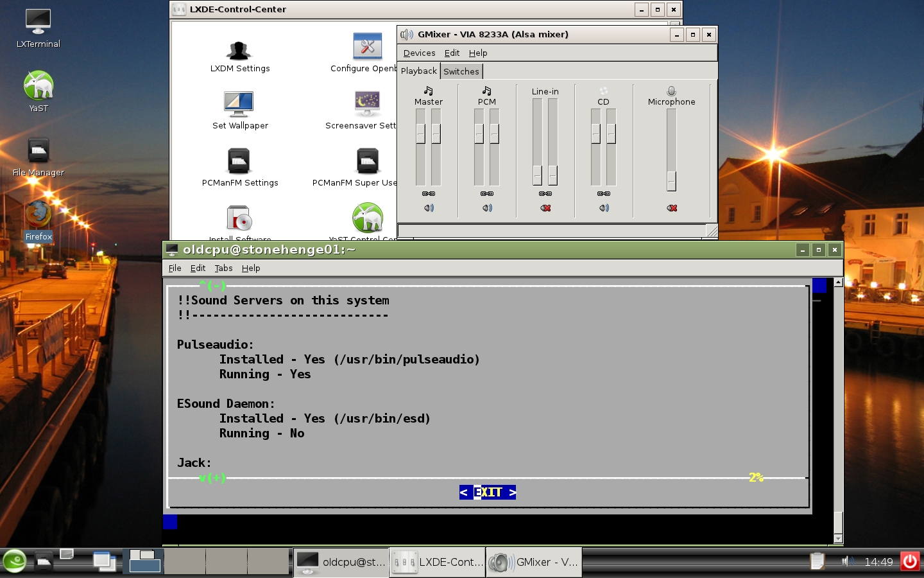924x578 pixels.
Task: Open the terminal Tabs menu
Action: click(223, 268)
